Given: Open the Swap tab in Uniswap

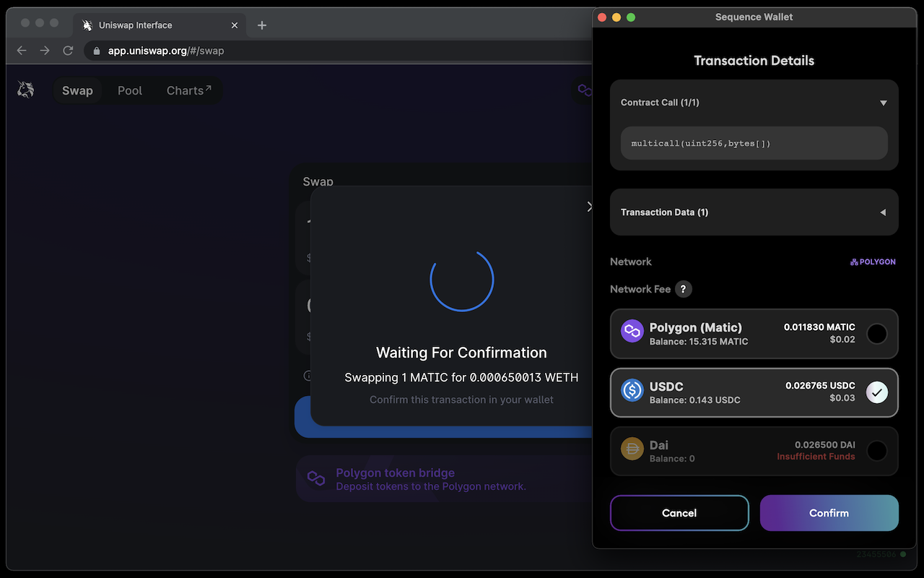Looking at the screenshot, I should 77,90.
